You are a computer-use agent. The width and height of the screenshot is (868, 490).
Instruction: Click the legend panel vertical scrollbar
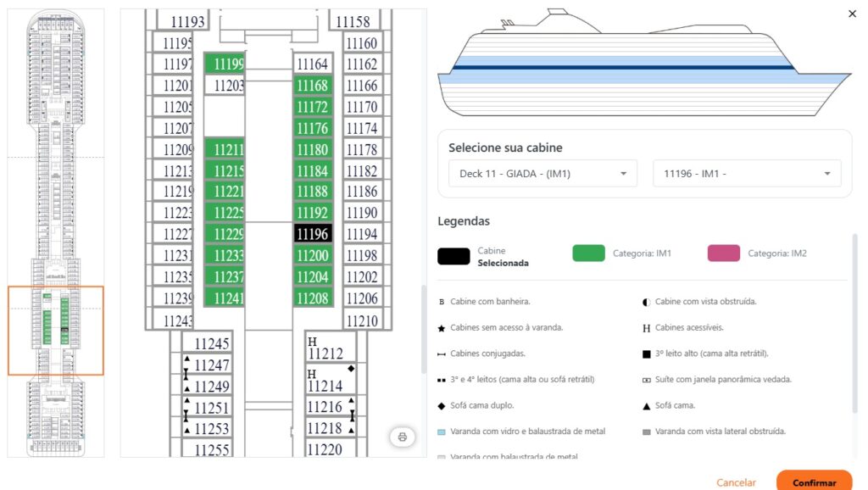point(855,322)
